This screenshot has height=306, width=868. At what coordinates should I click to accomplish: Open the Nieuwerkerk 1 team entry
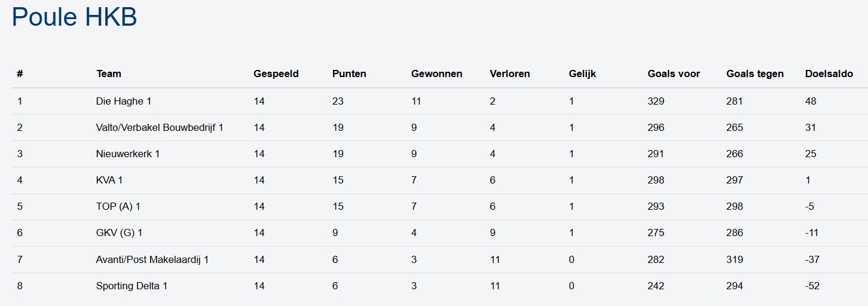coord(127,154)
